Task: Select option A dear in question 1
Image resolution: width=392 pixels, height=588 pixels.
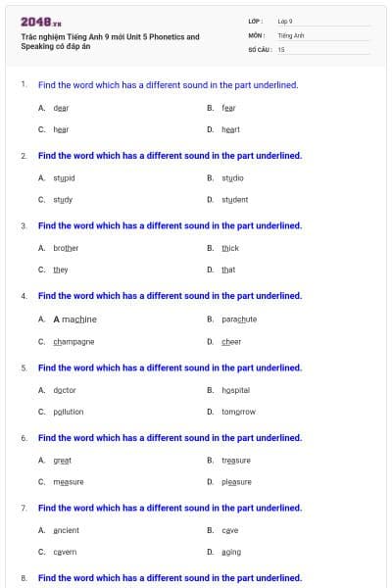Action: pyautogui.click(x=61, y=108)
